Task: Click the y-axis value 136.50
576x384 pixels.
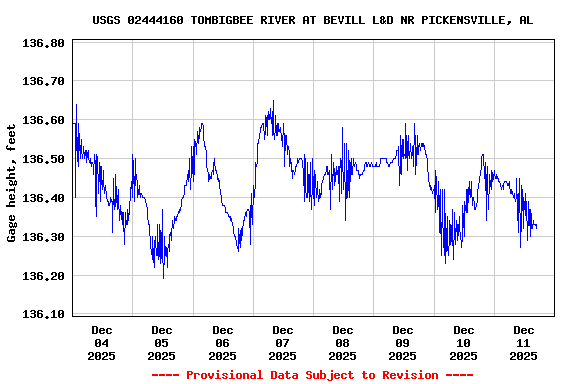Action: pyautogui.click(x=43, y=159)
